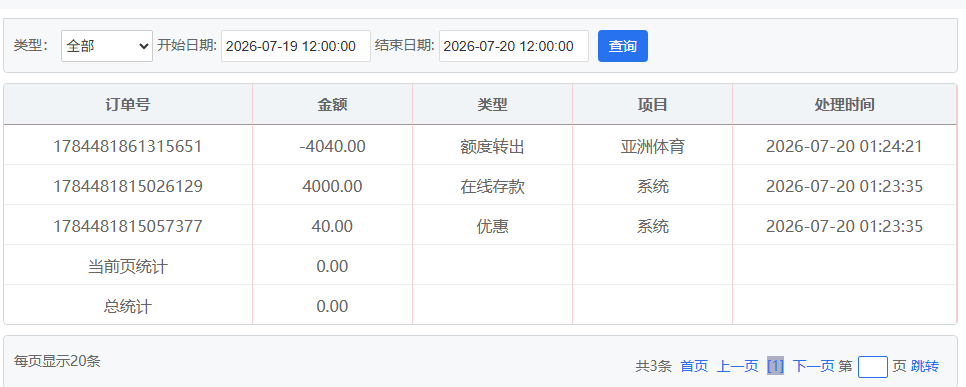Click 系统 in the 在线存款 row

click(x=652, y=187)
